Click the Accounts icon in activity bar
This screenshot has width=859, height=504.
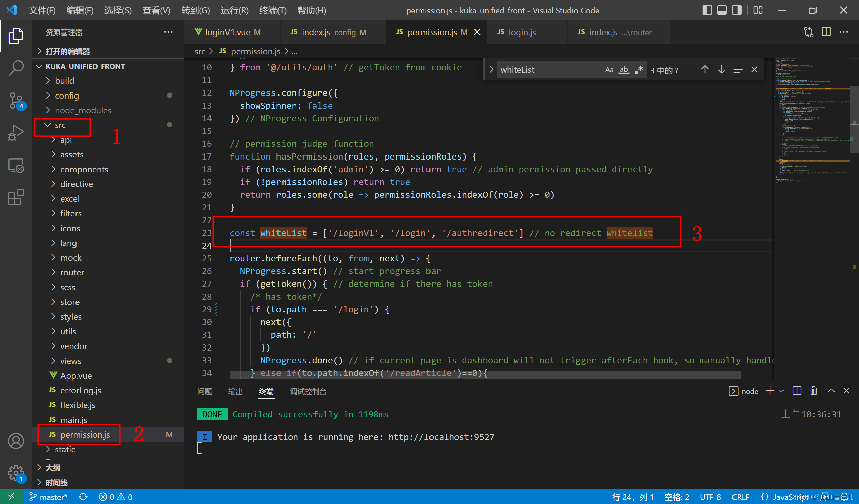pos(16,441)
